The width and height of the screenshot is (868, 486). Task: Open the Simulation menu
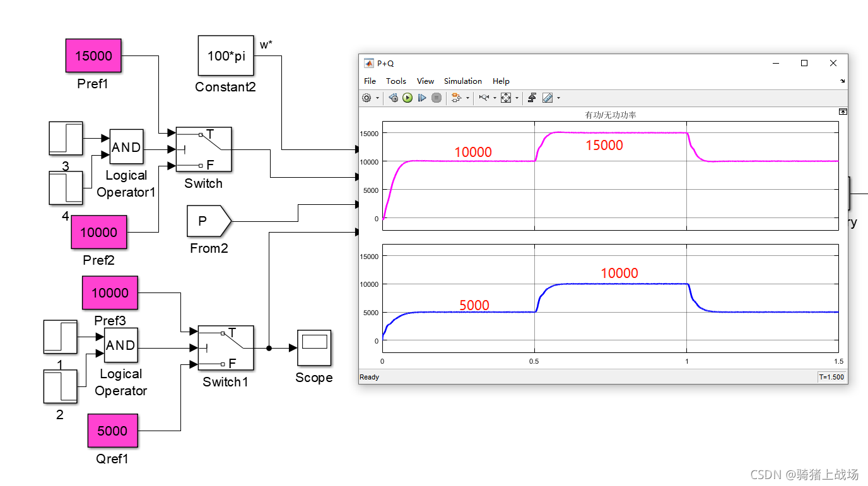[463, 81]
